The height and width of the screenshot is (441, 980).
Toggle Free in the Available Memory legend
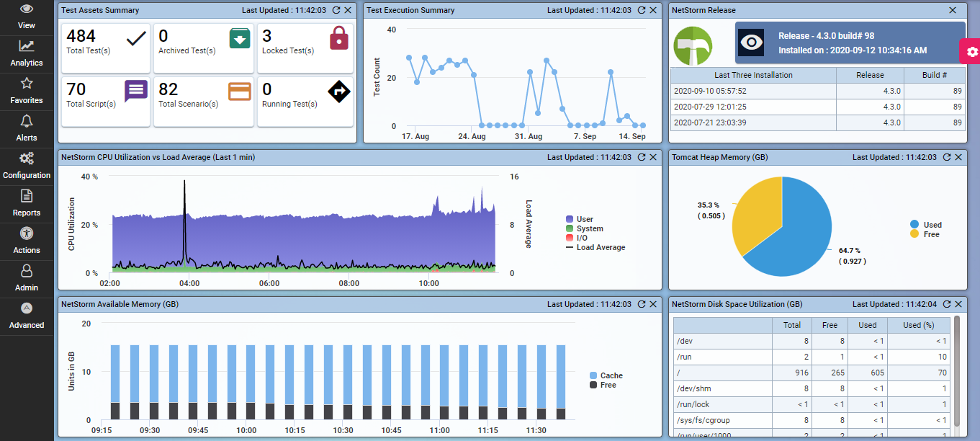pyautogui.click(x=603, y=385)
